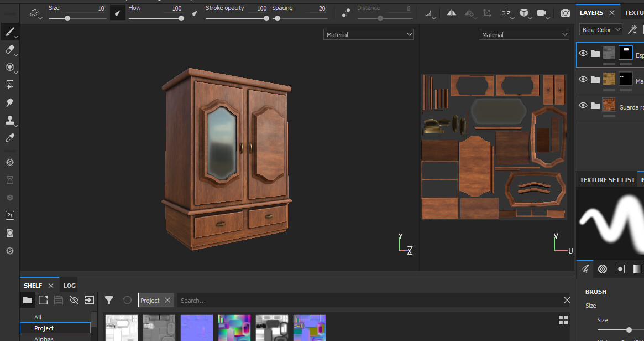Select the Material Picker eyedropper
Image resolution: width=644 pixels, height=341 pixels.
pos(9,138)
